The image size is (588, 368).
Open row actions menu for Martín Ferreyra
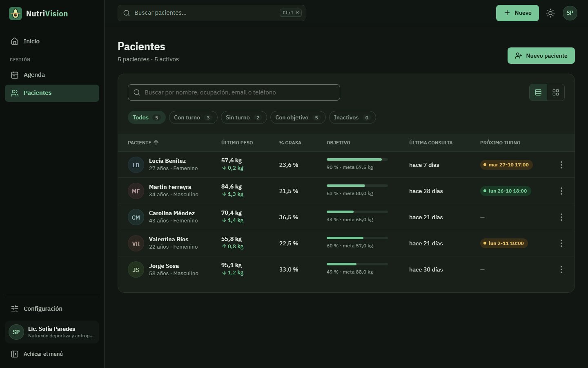pyautogui.click(x=561, y=191)
